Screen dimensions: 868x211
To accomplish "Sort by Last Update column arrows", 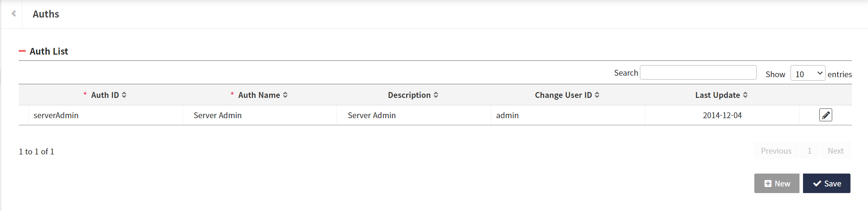I will coord(745,95).
